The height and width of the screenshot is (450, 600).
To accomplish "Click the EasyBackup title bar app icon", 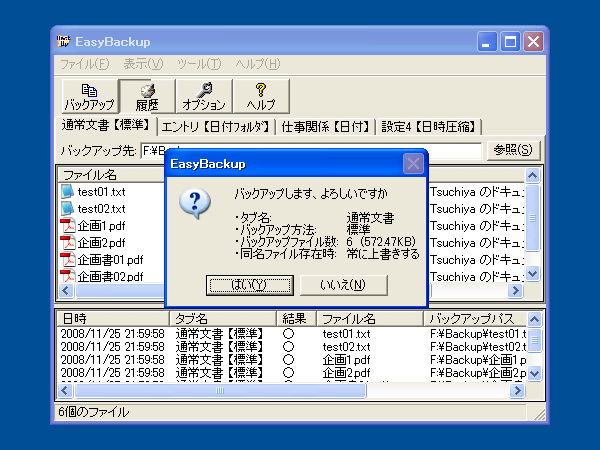I will pyautogui.click(x=64, y=41).
